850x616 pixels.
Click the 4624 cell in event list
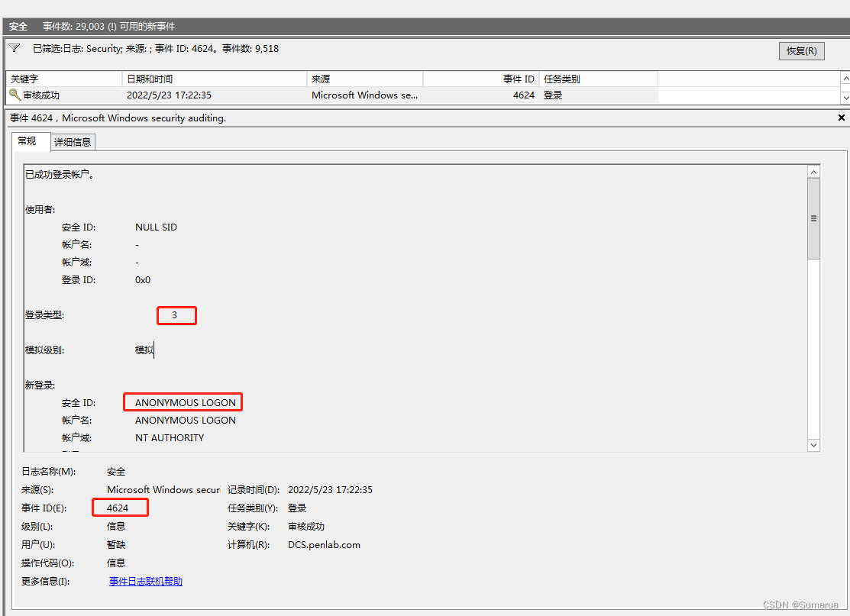[x=524, y=95]
